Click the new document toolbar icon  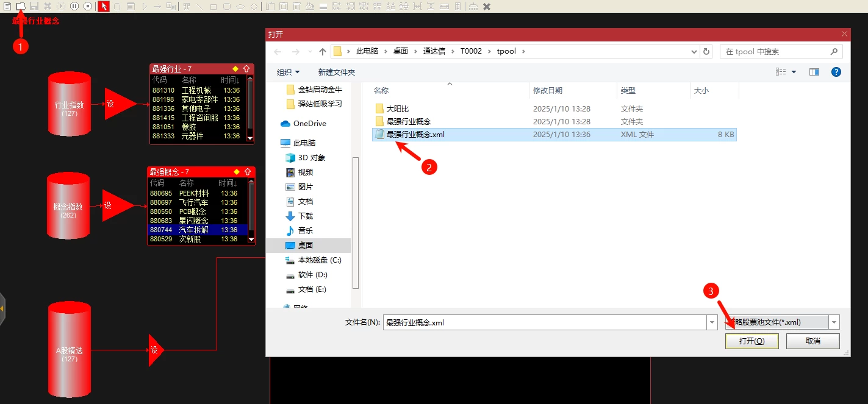coord(7,6)
